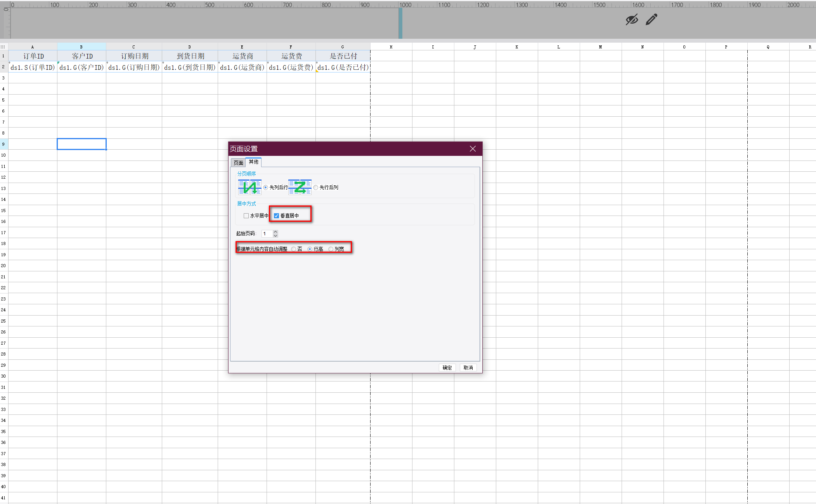Click the select-all corner grid icon
The height and width of the screenshot is (504, 816).
[x=3, y=47]
